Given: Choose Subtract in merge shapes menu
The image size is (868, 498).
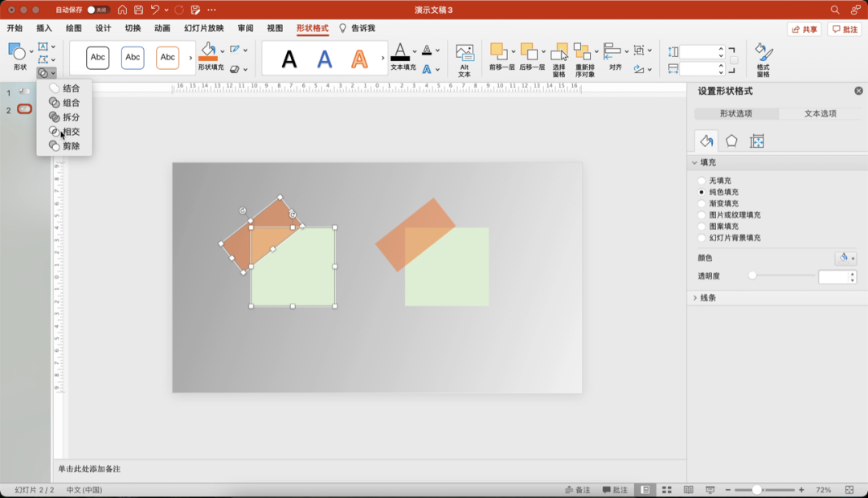Looking at the screenshot, I should click(64, 145).
